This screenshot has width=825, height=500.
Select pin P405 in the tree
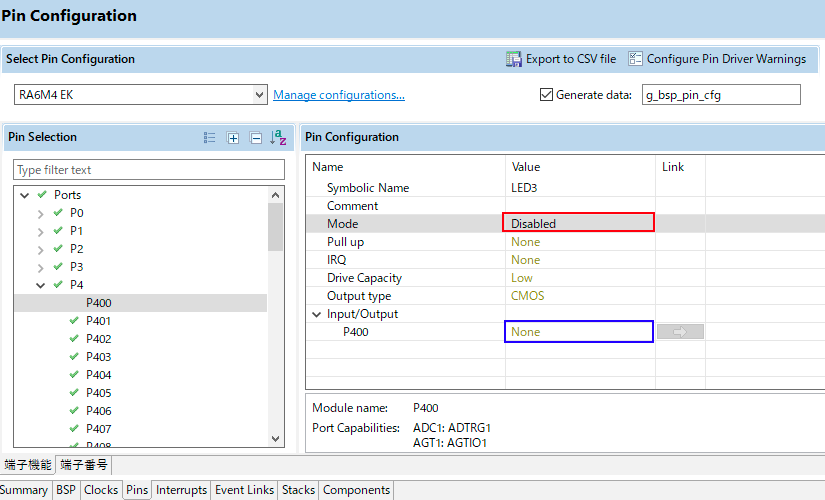(x=98, y=393)
